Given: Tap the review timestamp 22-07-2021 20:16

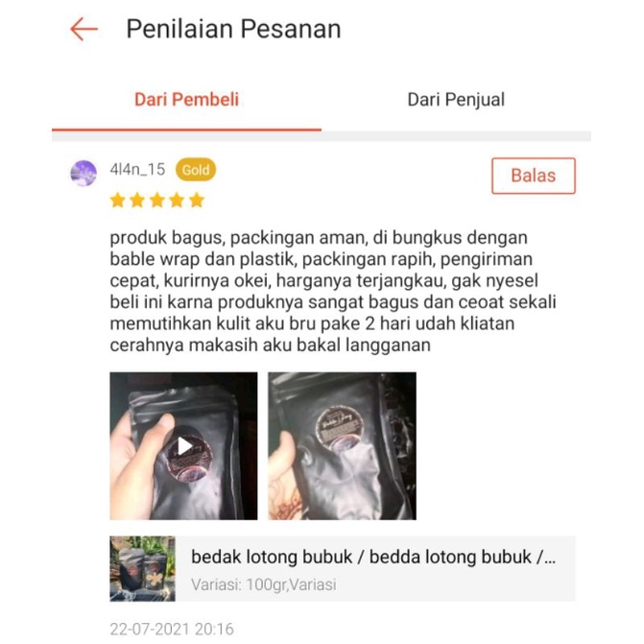Looking at the screenshot, I should [x=172, y=629].
